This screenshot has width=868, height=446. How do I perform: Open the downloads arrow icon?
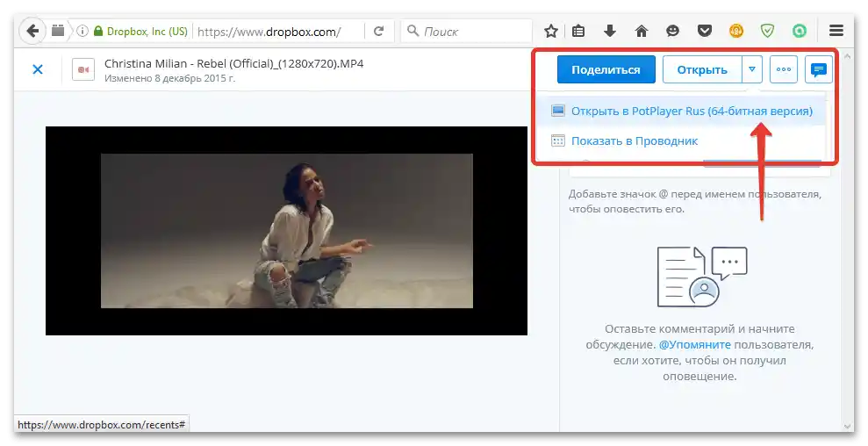610,31
